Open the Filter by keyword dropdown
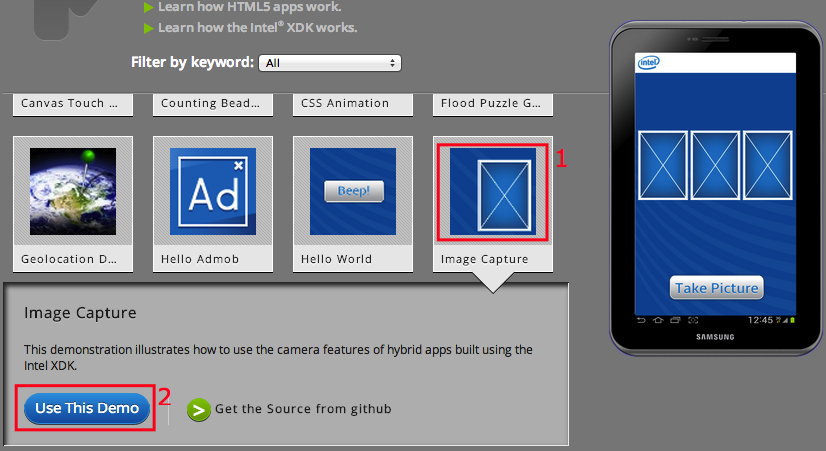Screen dimensions: 826x451 pos(330,63)
